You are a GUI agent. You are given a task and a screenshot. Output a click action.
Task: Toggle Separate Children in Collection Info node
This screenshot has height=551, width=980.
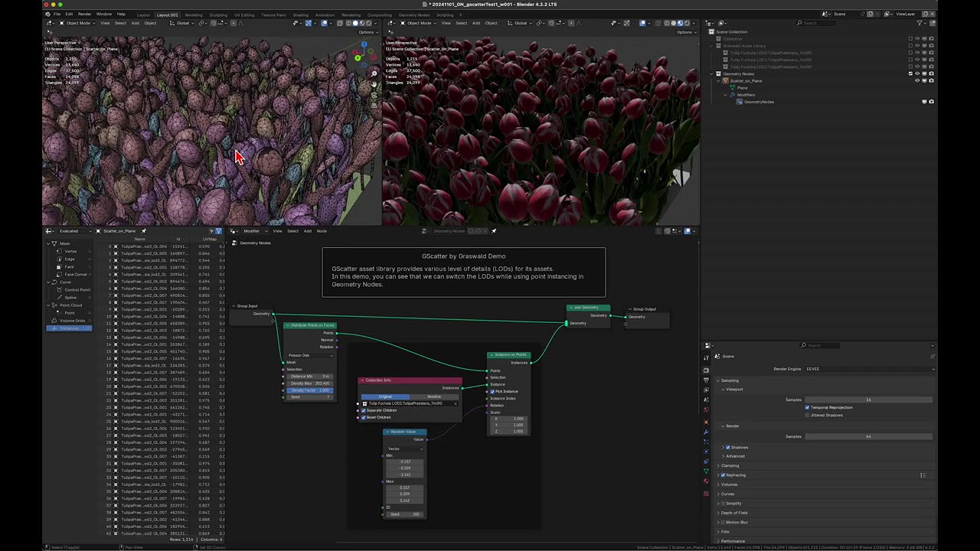click(x=364, y=410)
